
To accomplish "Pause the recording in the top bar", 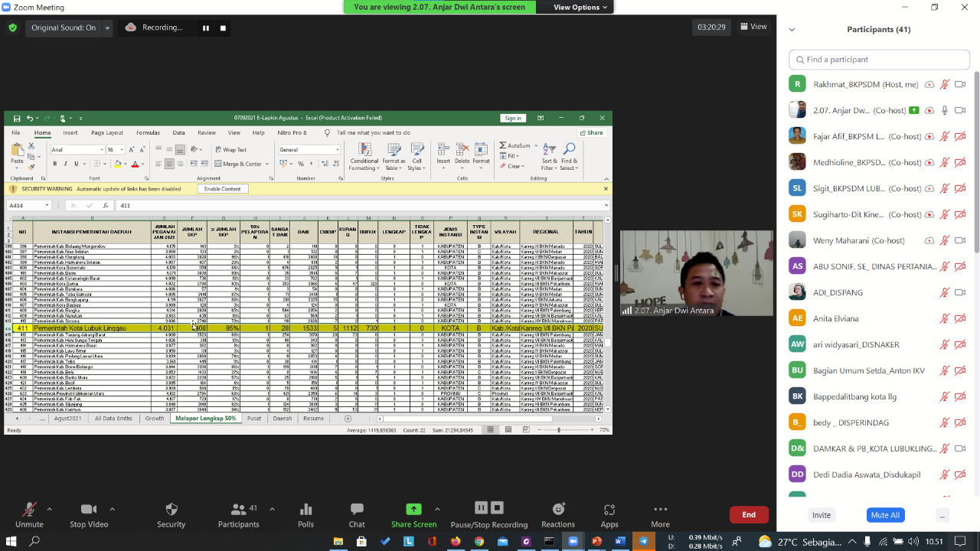I will click(x=205, y=28).
